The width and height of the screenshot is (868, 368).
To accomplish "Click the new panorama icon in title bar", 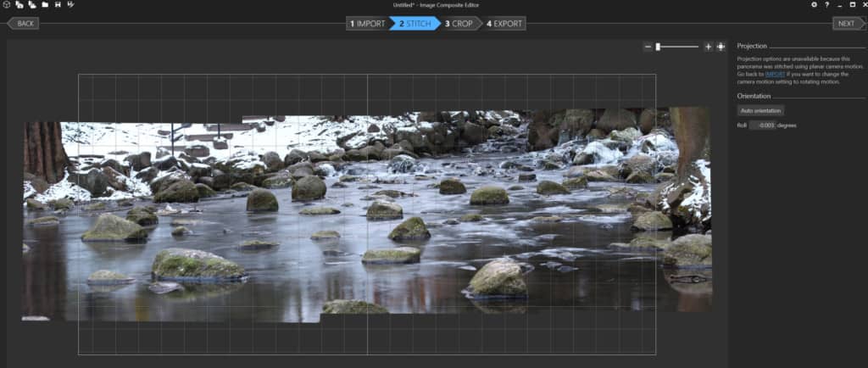I will pyautogui.click(x=6, y=5).
